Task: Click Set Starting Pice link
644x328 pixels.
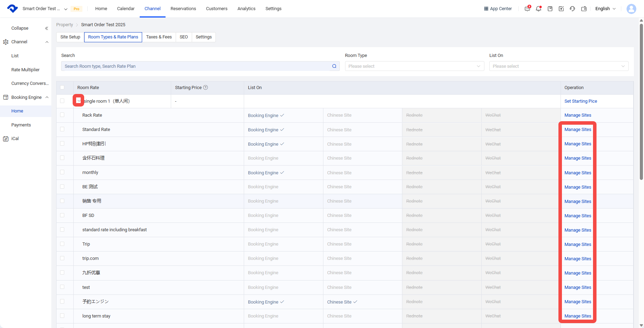Action: (x=581, y=101)
